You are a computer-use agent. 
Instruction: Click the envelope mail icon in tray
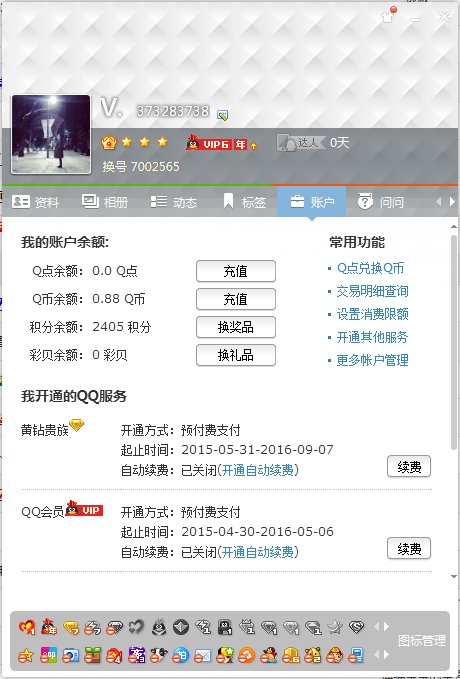pyautogui.click(x=204, y=655)
